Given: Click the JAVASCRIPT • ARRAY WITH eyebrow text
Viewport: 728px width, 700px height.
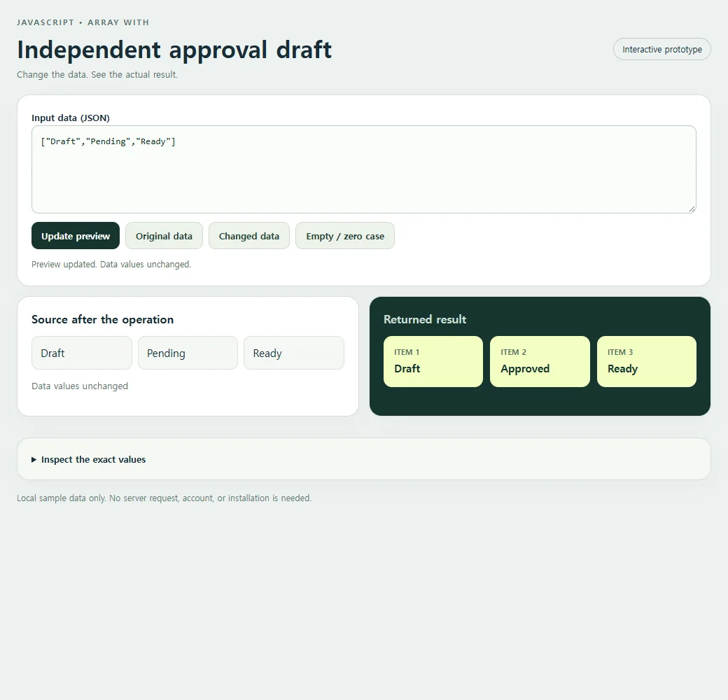Looking at the screenshot, I should [x=83, y=22].
